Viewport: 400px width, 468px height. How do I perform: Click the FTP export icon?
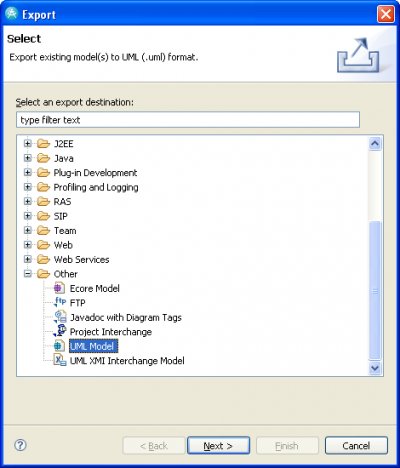point(60,302)
